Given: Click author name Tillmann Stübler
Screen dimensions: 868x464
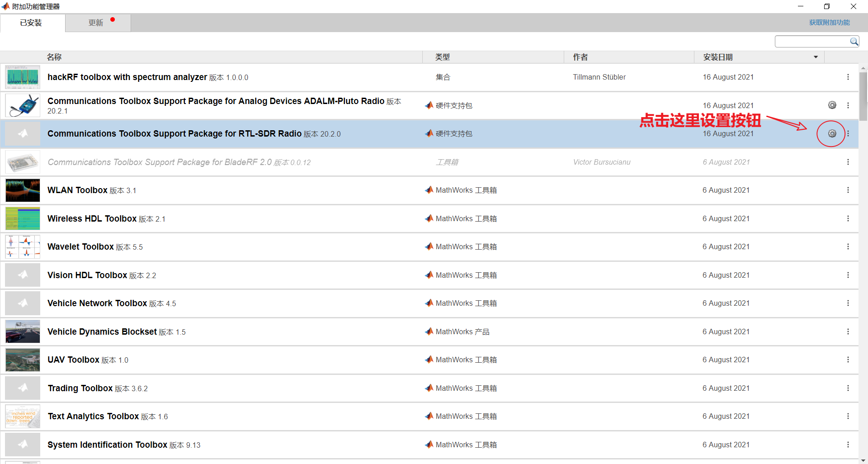Looking at the screenshot, I should pyautogui.click(x=599, y=77).
